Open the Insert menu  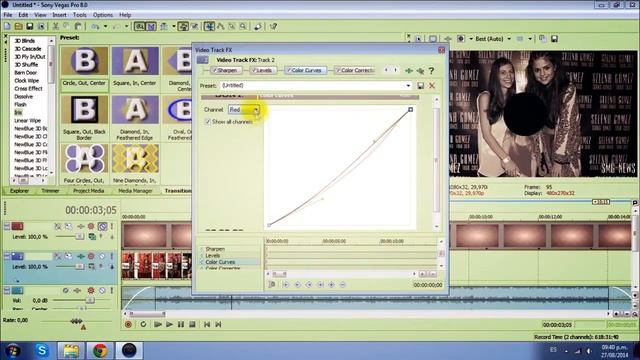(59, 15)
